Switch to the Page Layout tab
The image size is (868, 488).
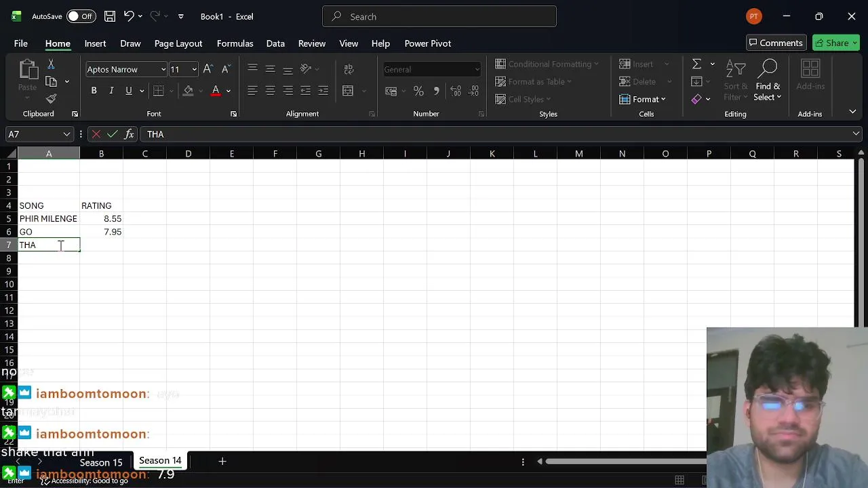178,43
